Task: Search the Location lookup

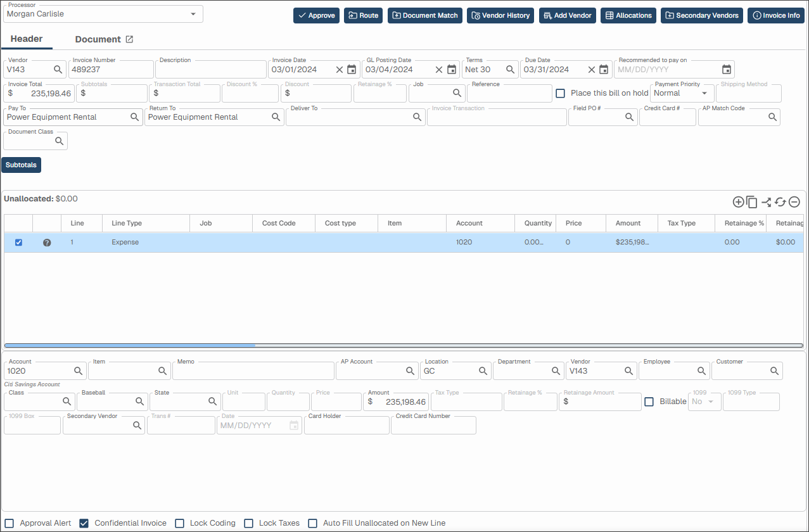Action: (x=483, y=370)
